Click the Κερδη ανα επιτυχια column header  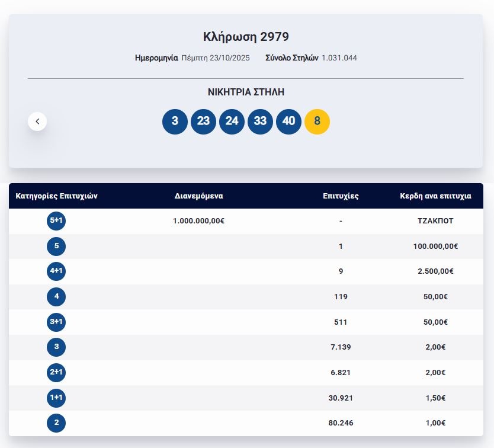pyautogui.click(x=435, y=196)
